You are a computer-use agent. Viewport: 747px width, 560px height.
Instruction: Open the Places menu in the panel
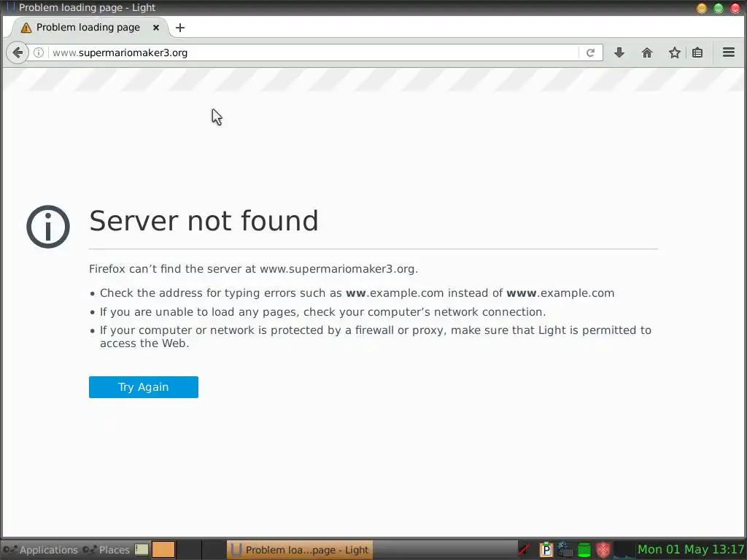point(106,550)
